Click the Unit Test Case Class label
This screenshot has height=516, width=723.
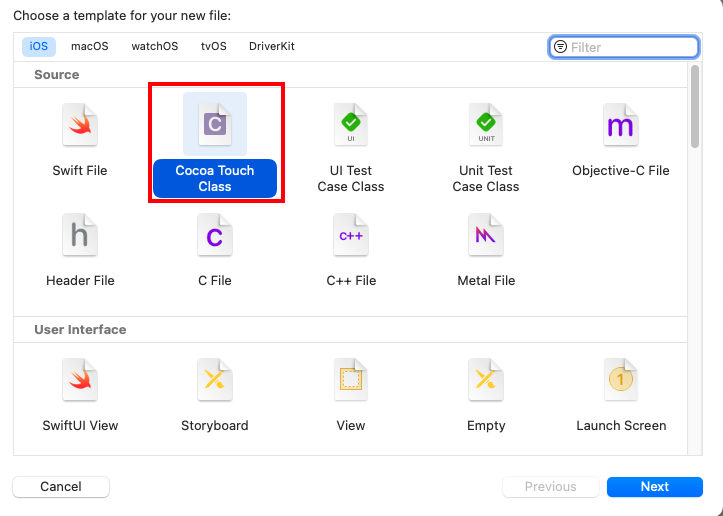[x=486, y=178]
